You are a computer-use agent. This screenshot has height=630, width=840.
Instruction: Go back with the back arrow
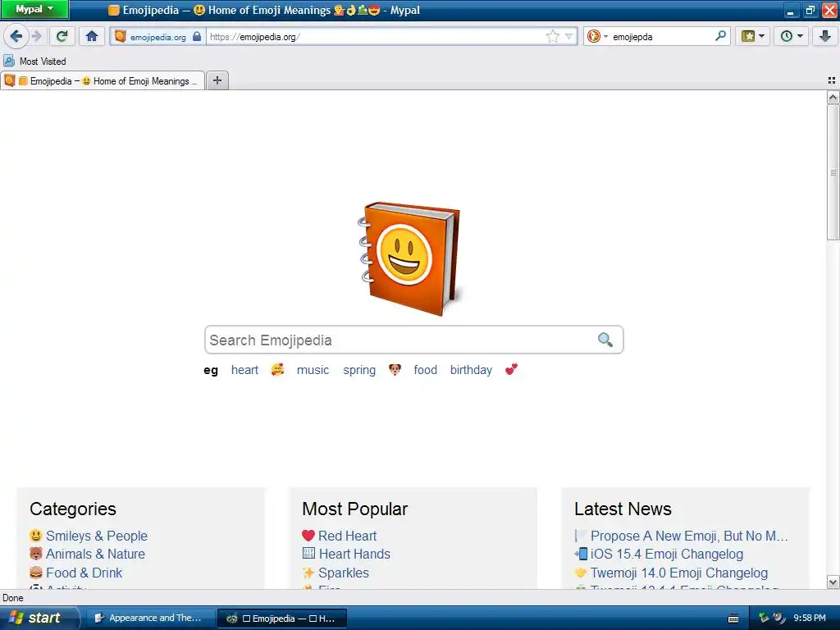16,36
